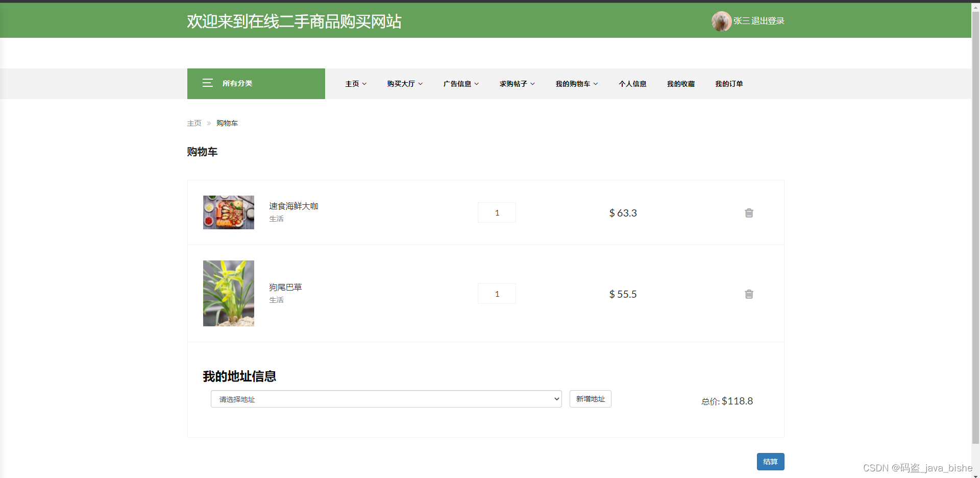
Task: Click the 欢迎来到在线二手商品购买网站 site title
Action: pyautogui.click(x=294, y=21)
